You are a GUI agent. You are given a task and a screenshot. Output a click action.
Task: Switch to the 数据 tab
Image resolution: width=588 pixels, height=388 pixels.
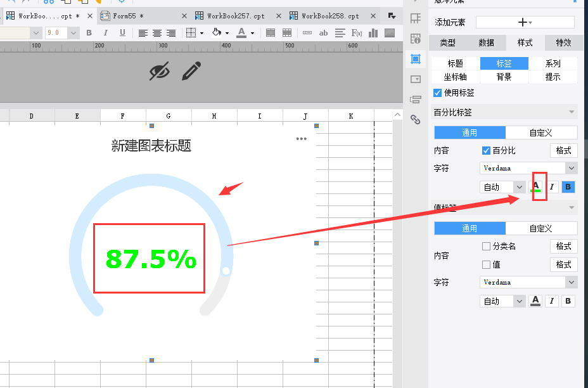[486, 42]
